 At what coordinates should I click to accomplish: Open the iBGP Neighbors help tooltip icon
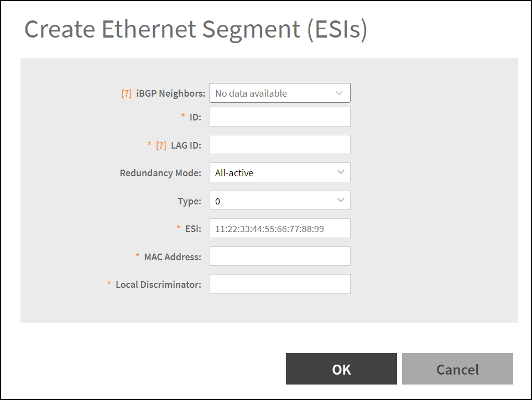pyautogui.click(x=126, y=93)
